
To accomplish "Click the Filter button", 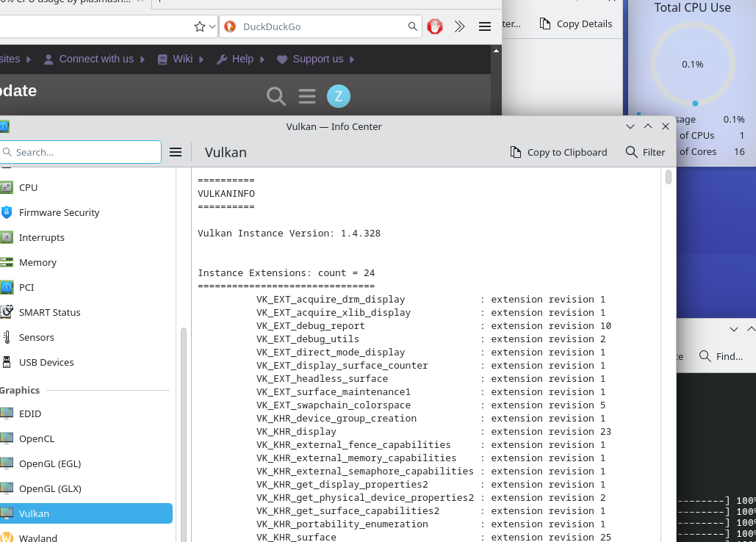I will pos(645,152).
